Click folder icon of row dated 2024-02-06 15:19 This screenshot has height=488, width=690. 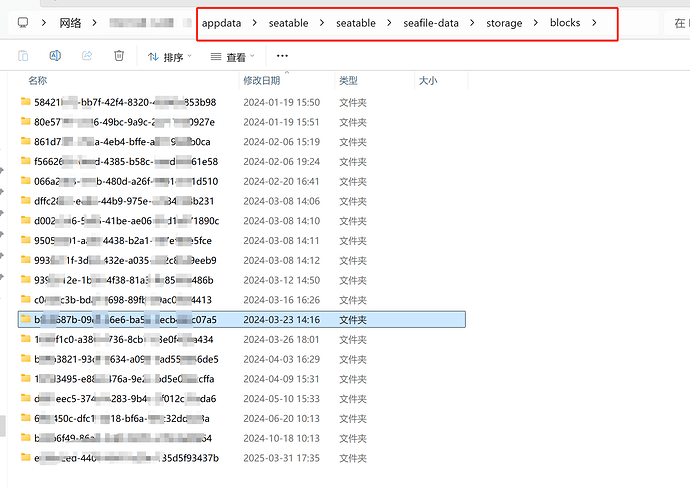pos(26,141)
